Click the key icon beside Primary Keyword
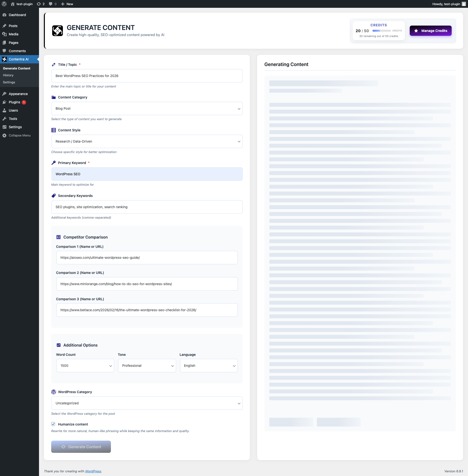The image size is (468, 476). [x=53, y=163]
